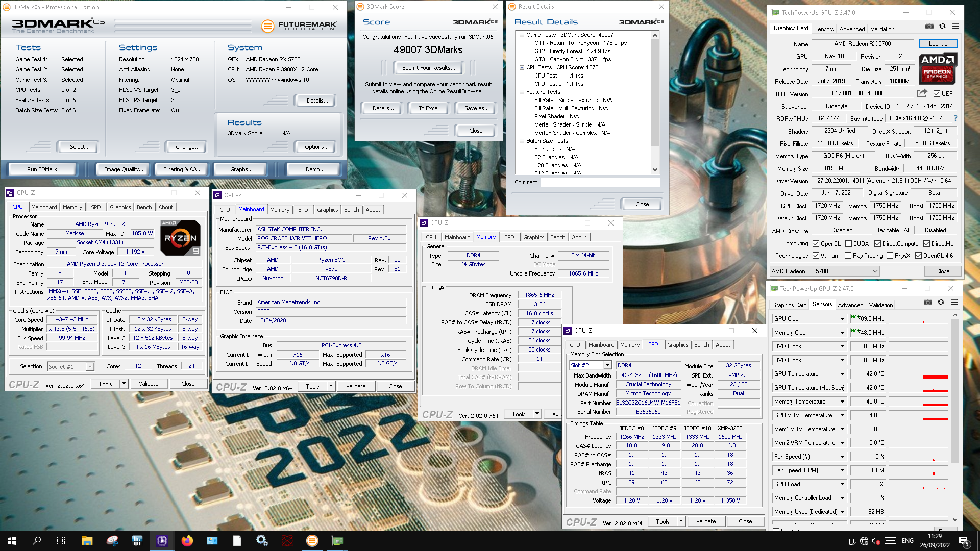Open the Bench tab in the CPU-Z CPU window

point(144,207)
